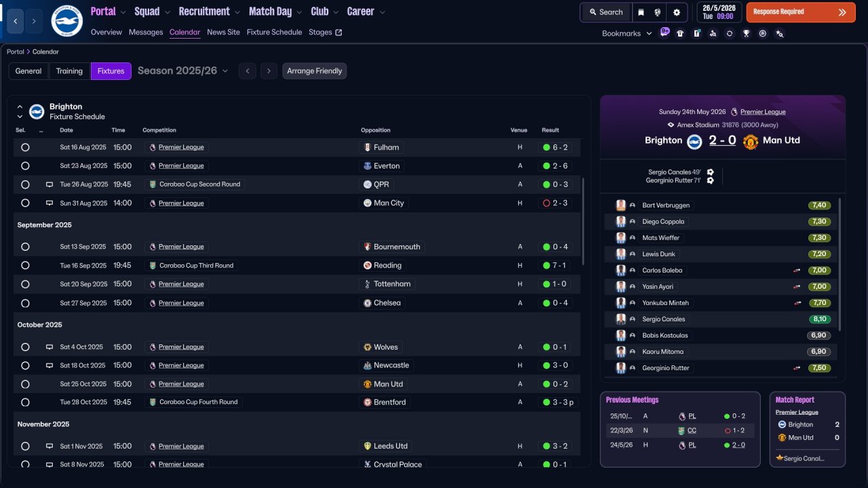Switch to the General calendar tab
This screenshot has width=868, height=488.
pyautogui.click(x=28, y=71)
